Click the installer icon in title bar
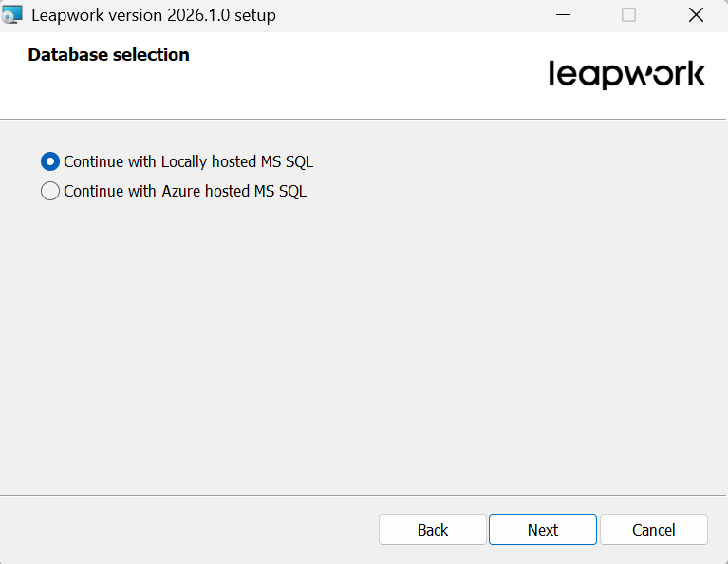 (11, 15)
